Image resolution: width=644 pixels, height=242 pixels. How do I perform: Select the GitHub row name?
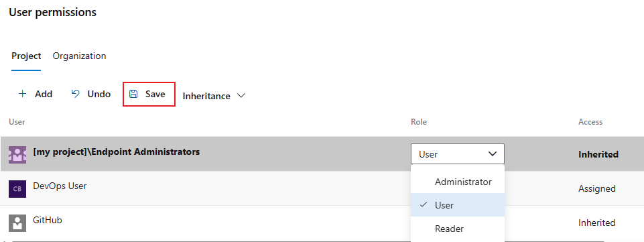point(47,221)
